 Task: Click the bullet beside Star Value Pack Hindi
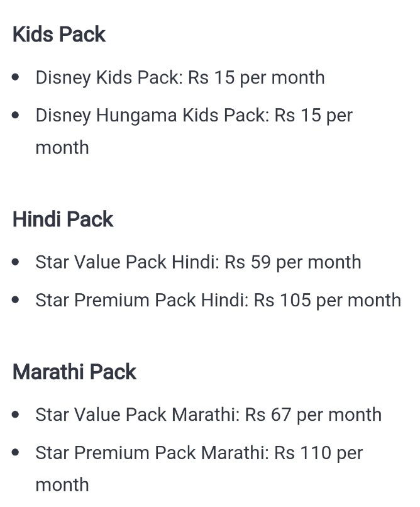point(16,262)
